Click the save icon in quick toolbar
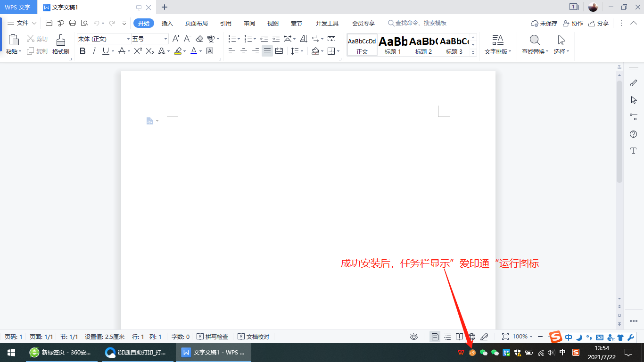 click(49, 23)
